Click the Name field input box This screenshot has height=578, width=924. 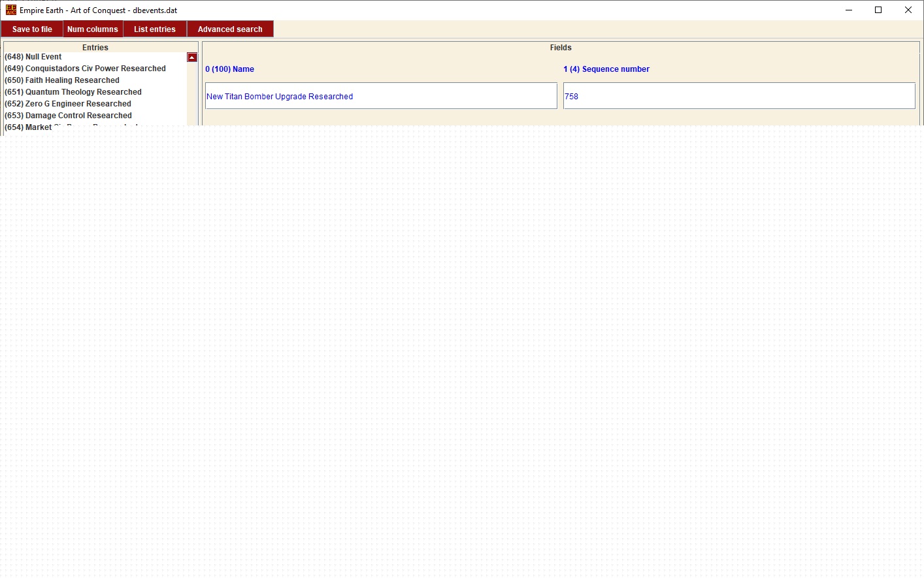tap(381, 96)
